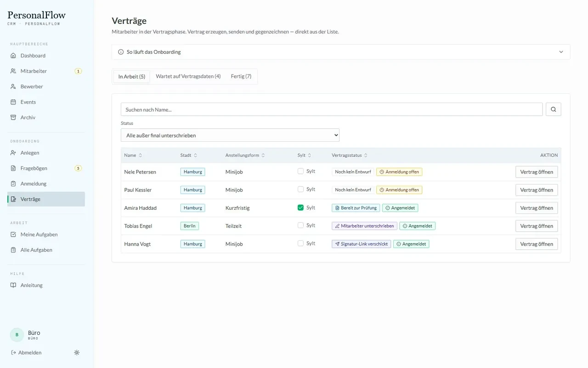Check Sylt box for Nele Petersen

(x=300, y=171)
